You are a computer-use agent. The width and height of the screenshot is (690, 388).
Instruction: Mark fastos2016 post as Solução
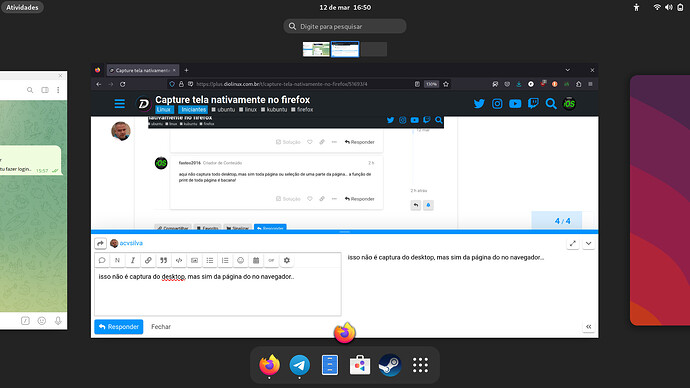(288, 199)
